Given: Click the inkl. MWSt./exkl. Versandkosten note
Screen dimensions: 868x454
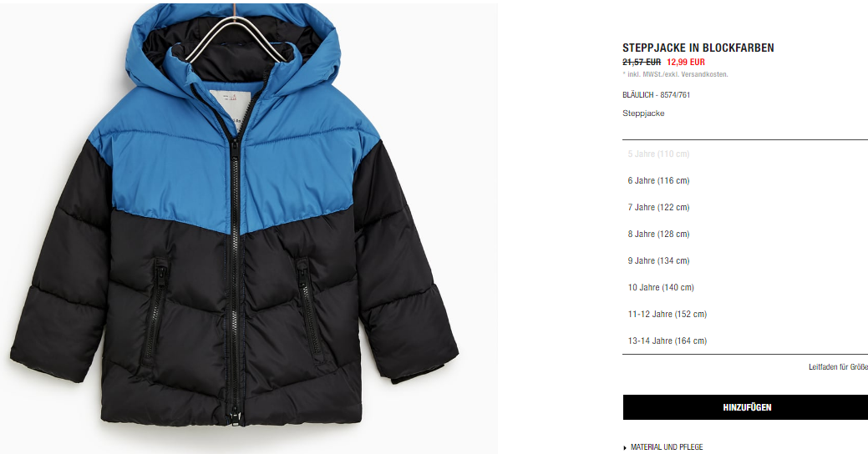Looking at the screenshot, I should point(675,74).
